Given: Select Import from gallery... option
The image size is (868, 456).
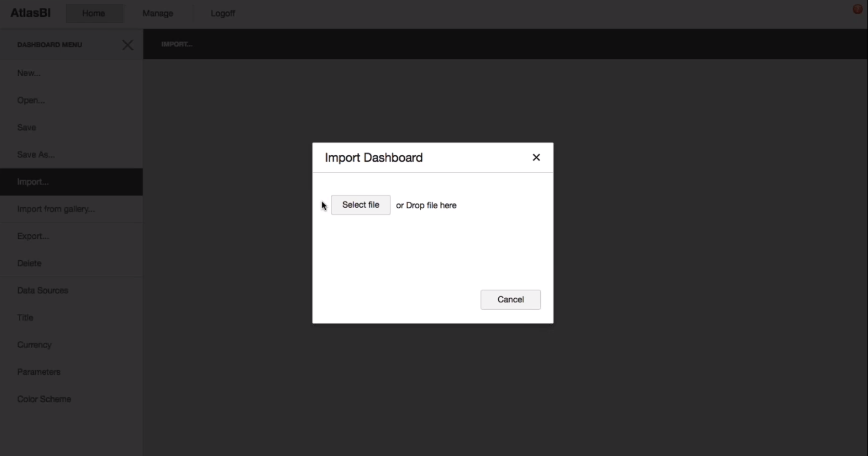Looking at the screenshot, I should (x=56, y=209).
